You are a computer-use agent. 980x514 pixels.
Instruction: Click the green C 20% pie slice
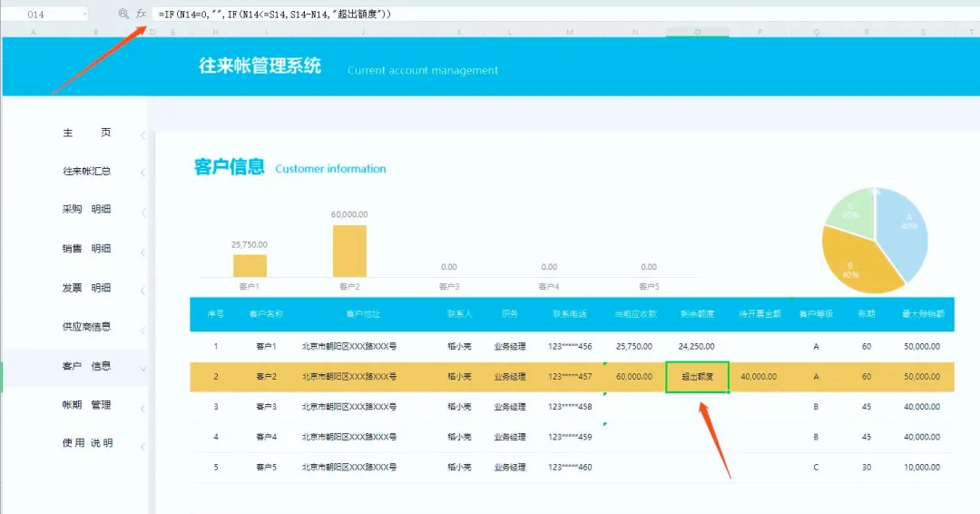[x=853, y=213]
